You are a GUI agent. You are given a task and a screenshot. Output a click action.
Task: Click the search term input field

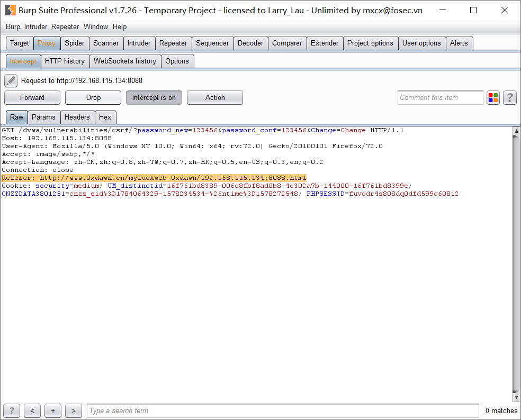coord(283,410)
